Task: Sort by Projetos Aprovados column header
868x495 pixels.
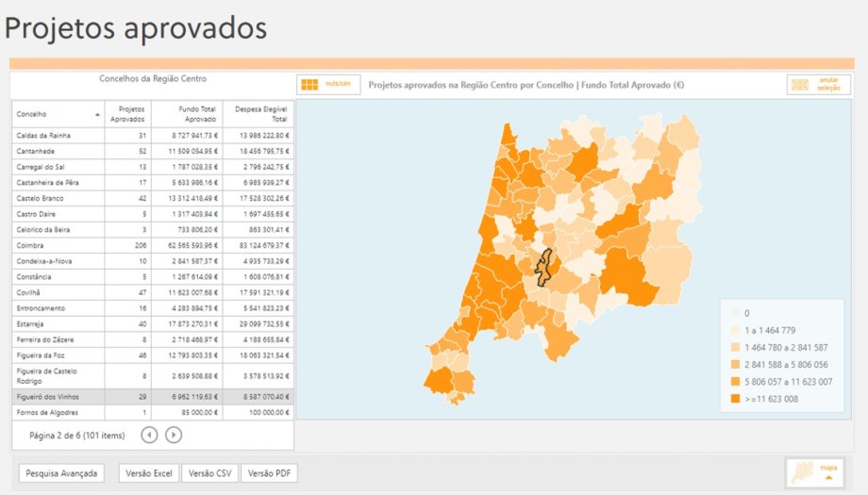Action: pos(127,114)
